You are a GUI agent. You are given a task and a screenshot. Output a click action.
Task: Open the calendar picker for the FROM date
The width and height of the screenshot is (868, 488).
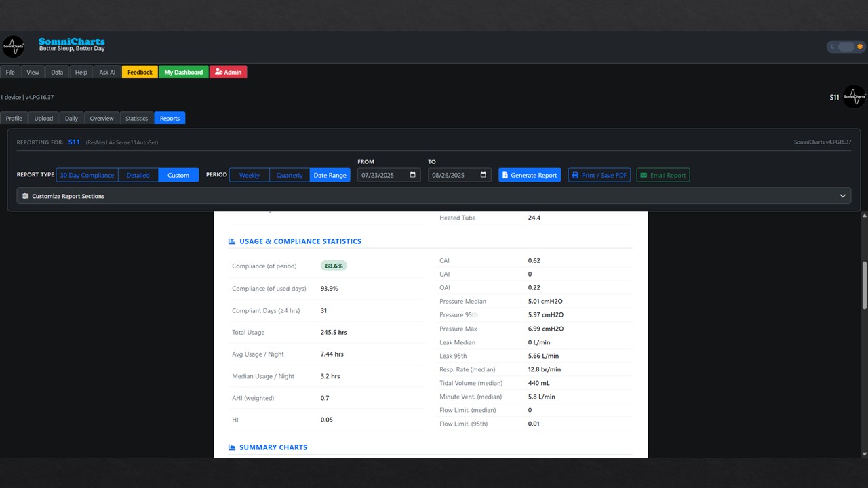tap(413, 174)
